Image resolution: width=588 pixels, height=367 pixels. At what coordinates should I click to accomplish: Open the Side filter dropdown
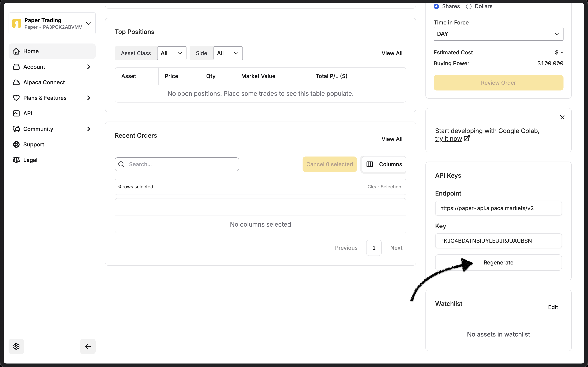[x=228, y=53]
